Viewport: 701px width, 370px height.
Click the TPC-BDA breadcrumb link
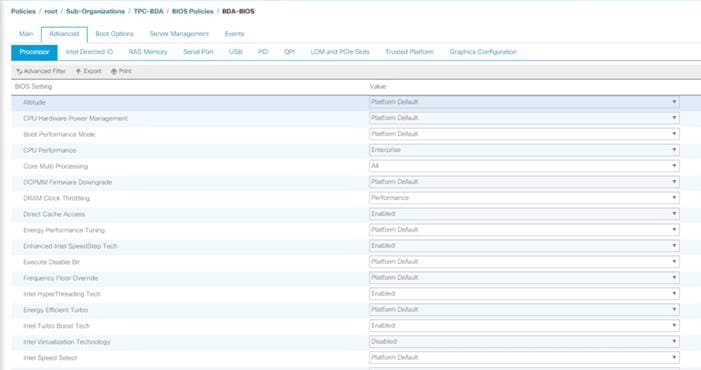[x=148, y=12]
